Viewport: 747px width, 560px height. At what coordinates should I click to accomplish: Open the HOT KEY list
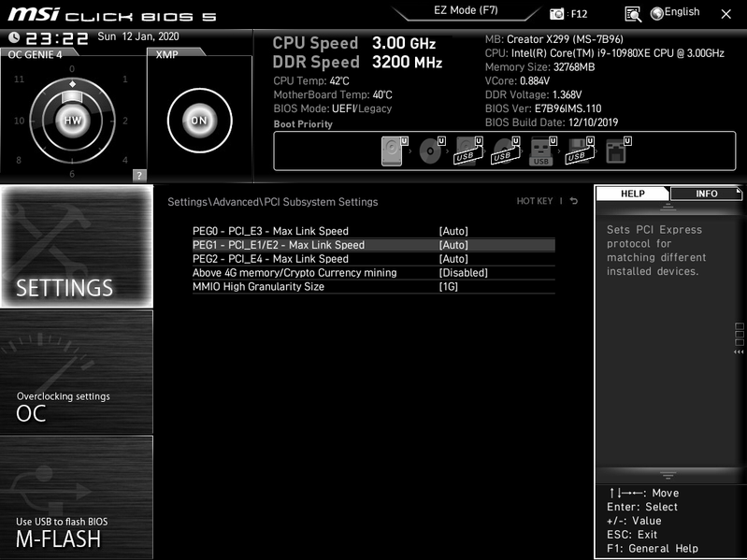pyautogui.click(x=535, y=201)
